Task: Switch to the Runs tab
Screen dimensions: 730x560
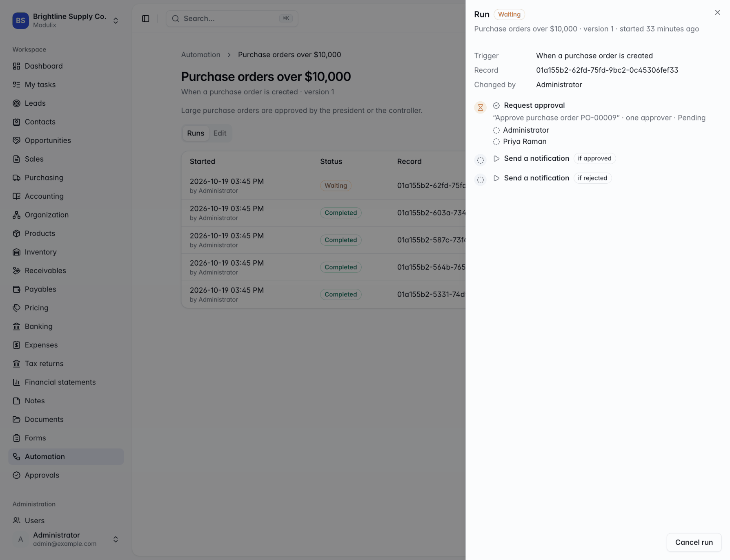Action: 196,133
